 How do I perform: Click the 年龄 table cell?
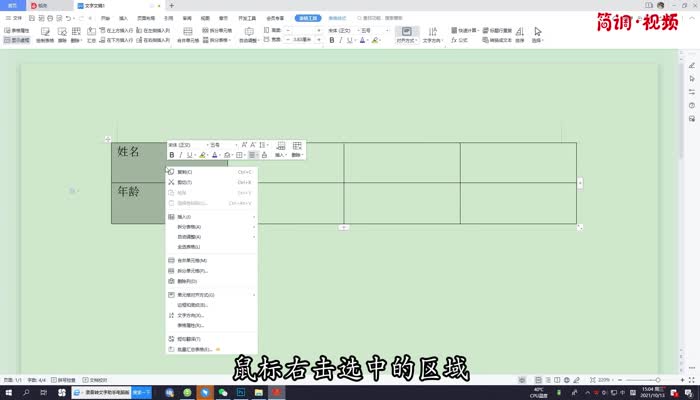137,202
